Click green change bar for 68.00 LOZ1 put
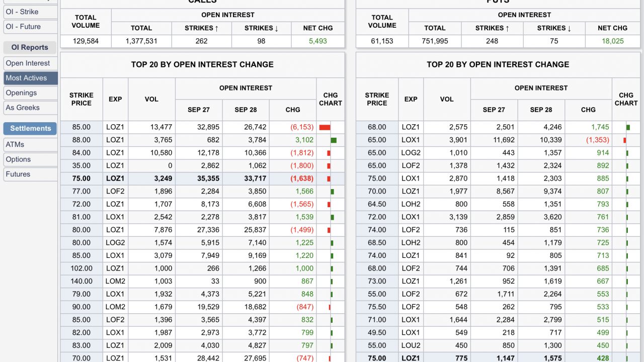Screen dimensions: 644x362 (628, 127)
